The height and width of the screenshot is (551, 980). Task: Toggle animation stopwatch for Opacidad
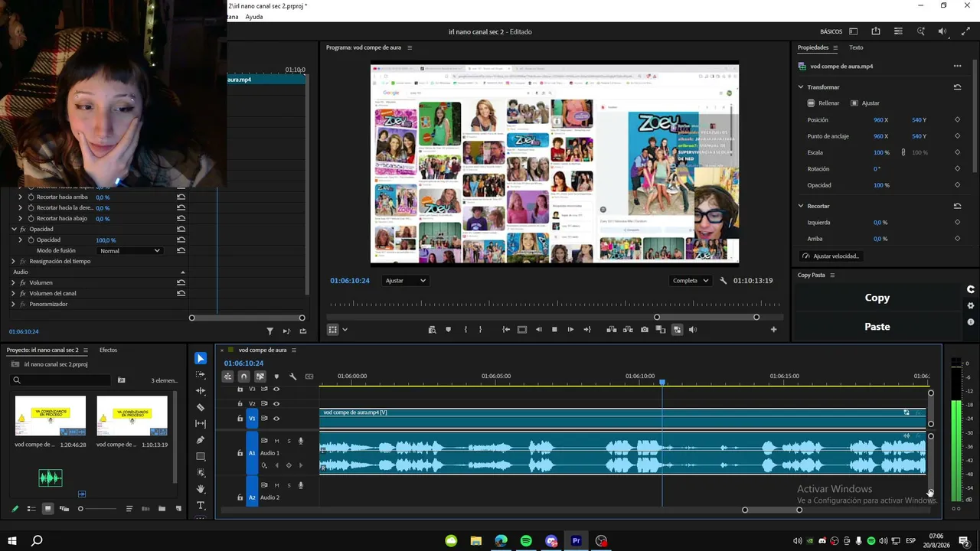pyautogui.click(x=31, y=240)
